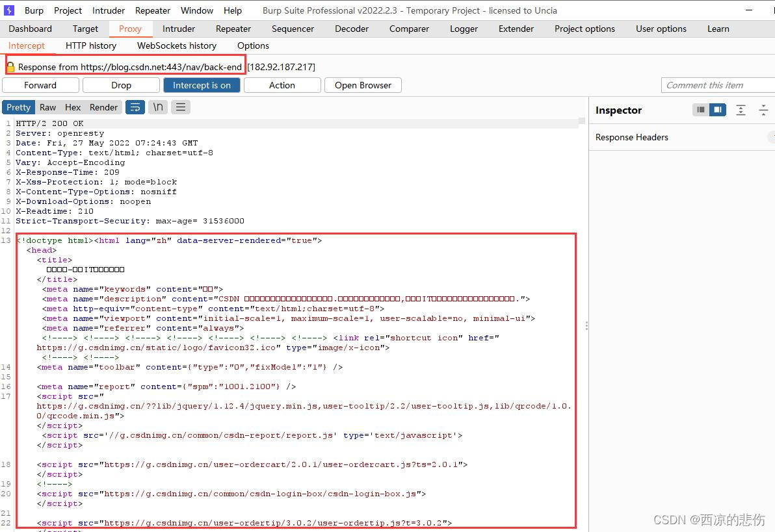Screen dimensions: 775x532
Task: Toggle the Intercept is on button
Action: pos(202,85)
